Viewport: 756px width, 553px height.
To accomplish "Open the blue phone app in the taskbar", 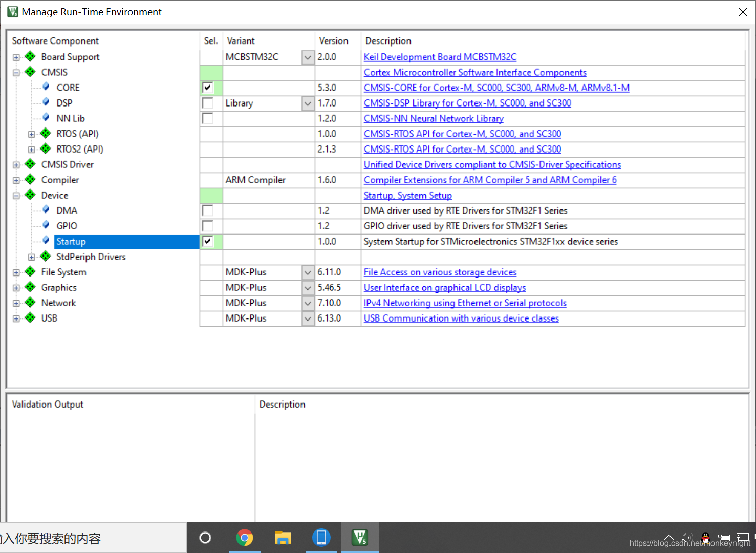I will (x=321, y=538).
